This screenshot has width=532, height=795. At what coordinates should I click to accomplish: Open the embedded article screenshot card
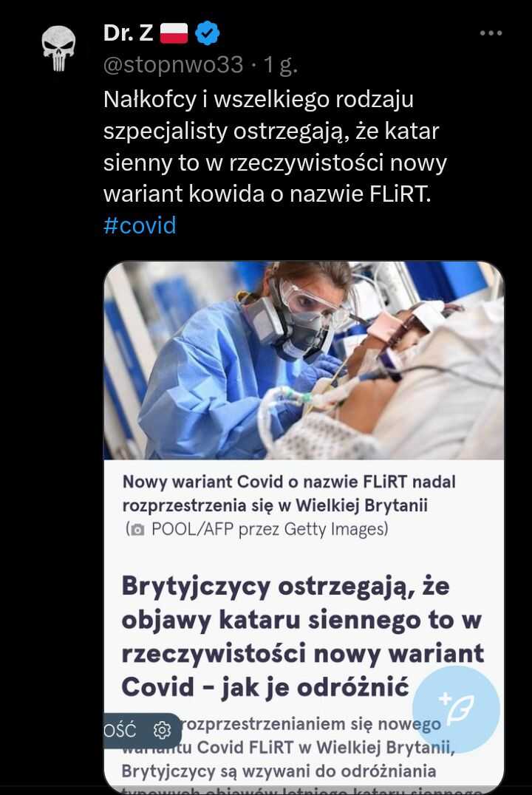click(304, 528)
